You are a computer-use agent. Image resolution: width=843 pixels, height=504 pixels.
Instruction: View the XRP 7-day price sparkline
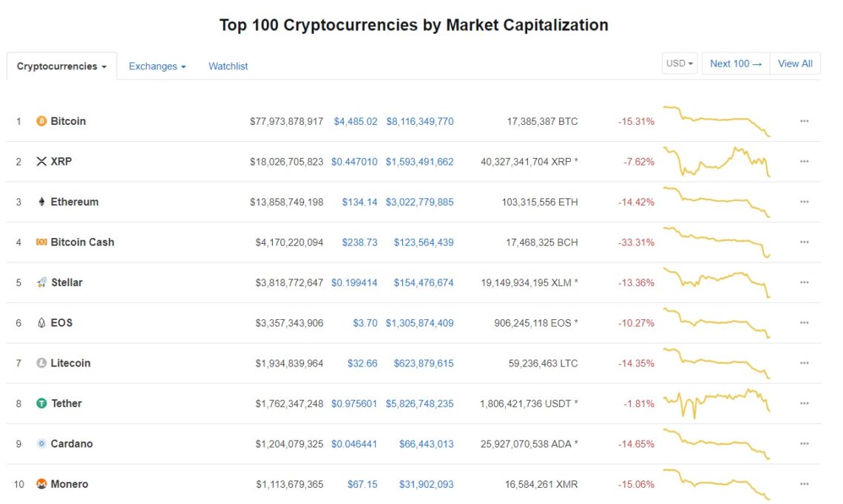coord(717,161)
